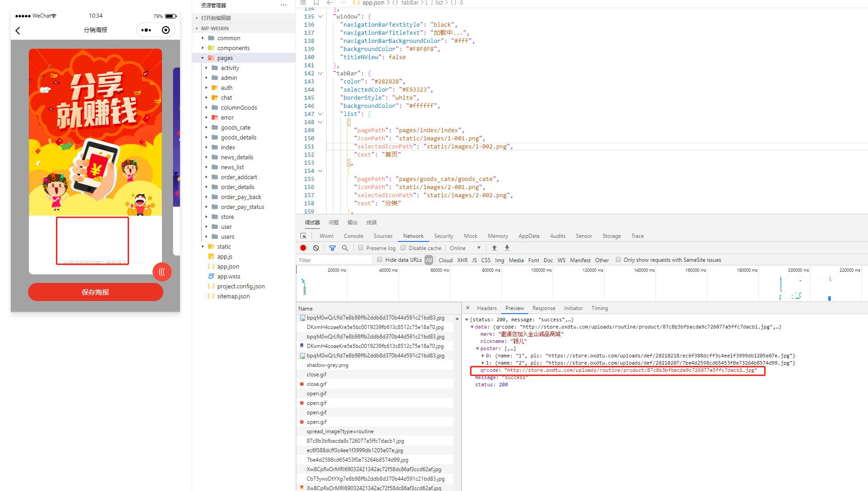
Task: Open the components folder
Action: click(233, 48)
